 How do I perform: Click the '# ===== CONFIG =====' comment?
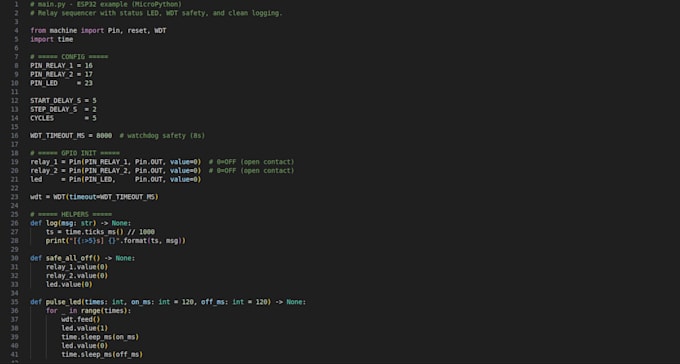coord(69,57)
